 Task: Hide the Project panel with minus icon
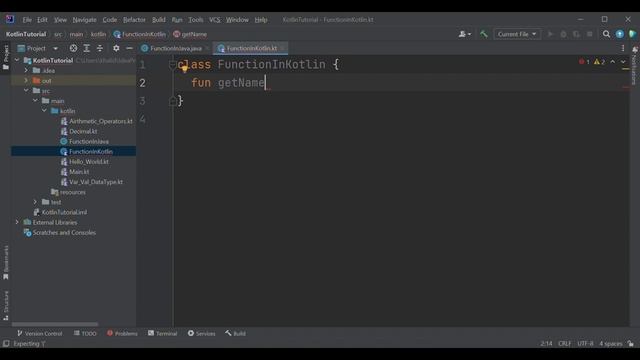pos(129,48)
